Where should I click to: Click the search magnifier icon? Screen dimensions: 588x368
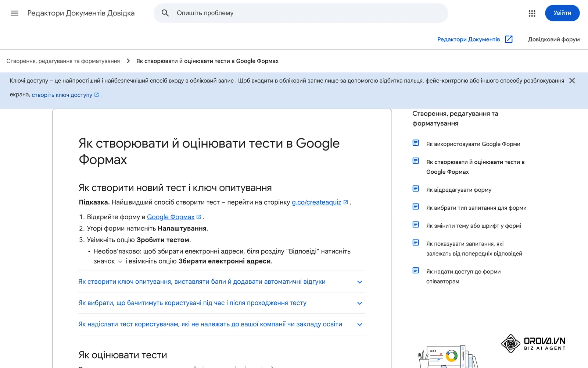tap(165, 13)
